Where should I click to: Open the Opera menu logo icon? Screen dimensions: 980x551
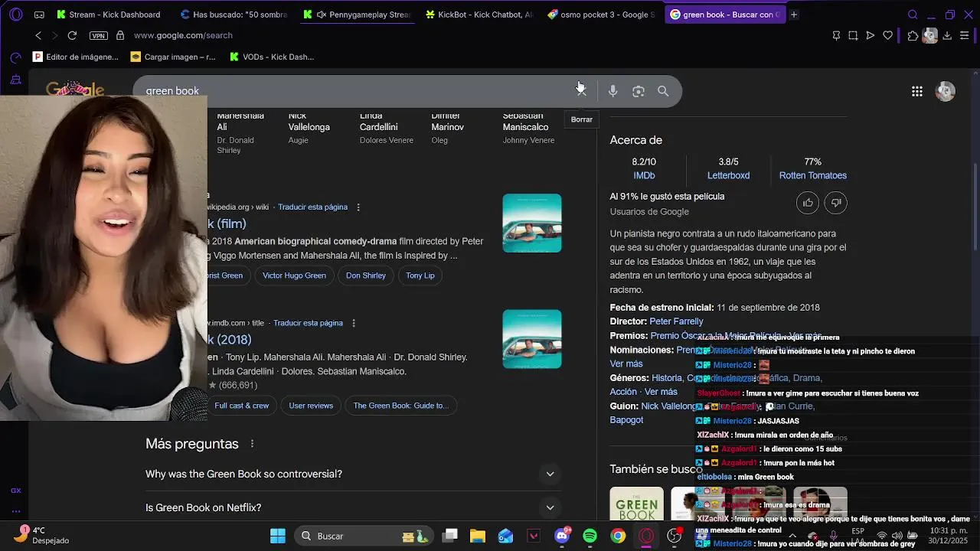(16, 15)
